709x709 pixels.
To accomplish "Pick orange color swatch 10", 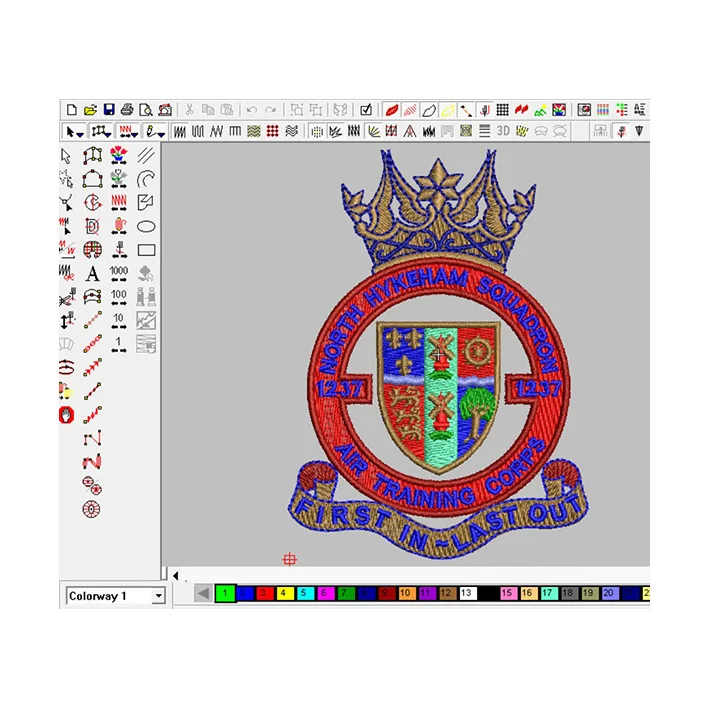I will (406, 593).
